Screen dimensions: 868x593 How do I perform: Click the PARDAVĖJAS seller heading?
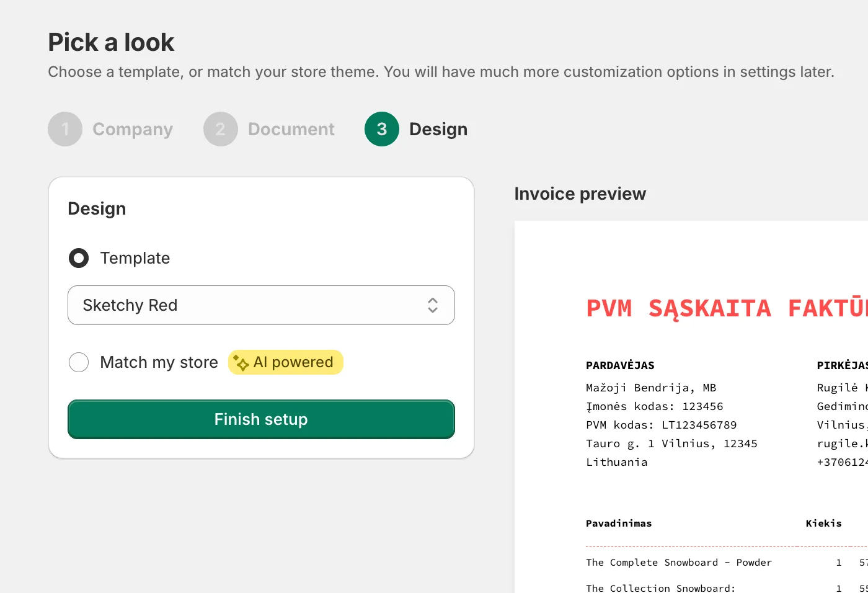(x=620, y=365)
